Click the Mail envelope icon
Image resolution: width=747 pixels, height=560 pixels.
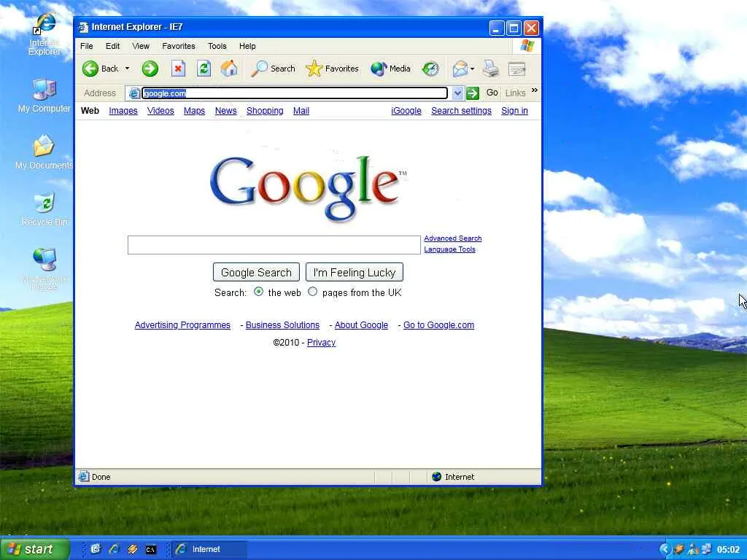[460, 69]
